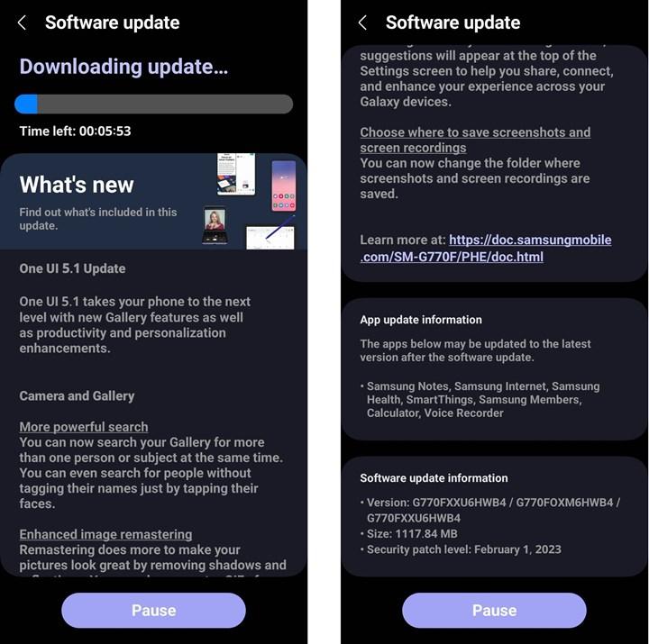
Task: Tap the S Pen tablet illustration
Action: click(x=270, y=238)
